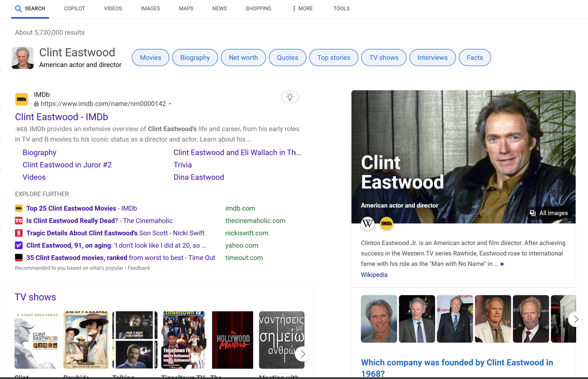
Task: Click the Search magnifier icon
Action: click(x=18, y=8)
